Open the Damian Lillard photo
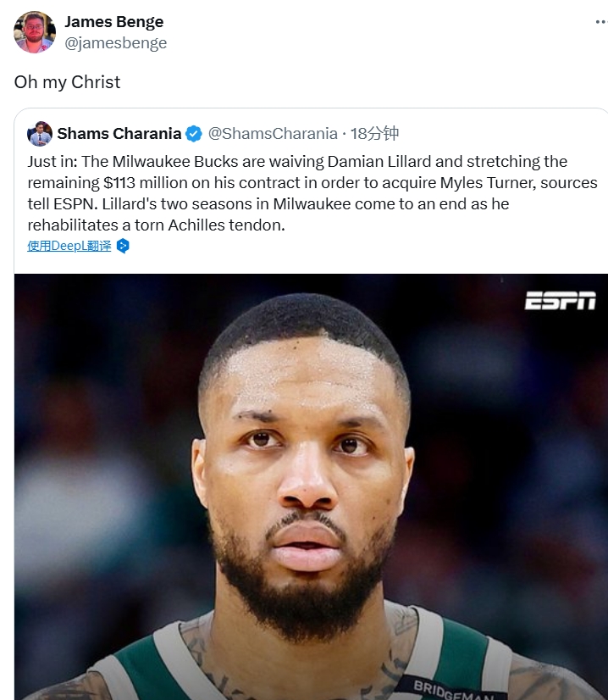 coord(311,486)
